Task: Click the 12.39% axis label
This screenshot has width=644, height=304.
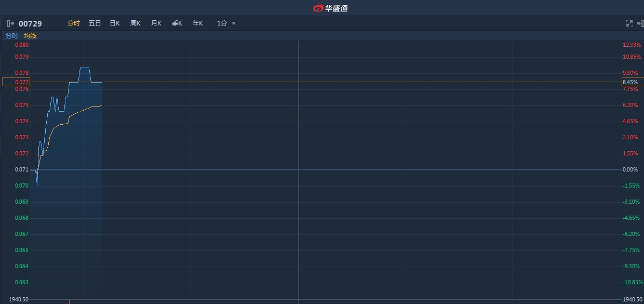Action: click(x=632, y=45)
